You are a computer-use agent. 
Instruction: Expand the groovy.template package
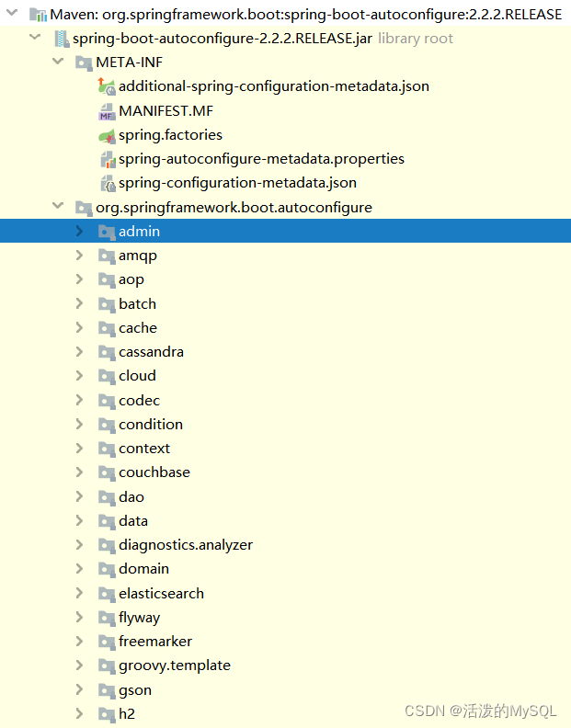pyautogui.click(x=79, y=665)
